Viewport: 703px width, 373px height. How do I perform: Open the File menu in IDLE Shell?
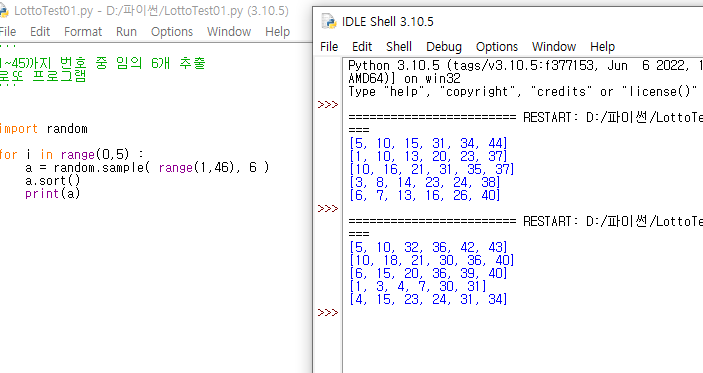click(x=329, y=47)
